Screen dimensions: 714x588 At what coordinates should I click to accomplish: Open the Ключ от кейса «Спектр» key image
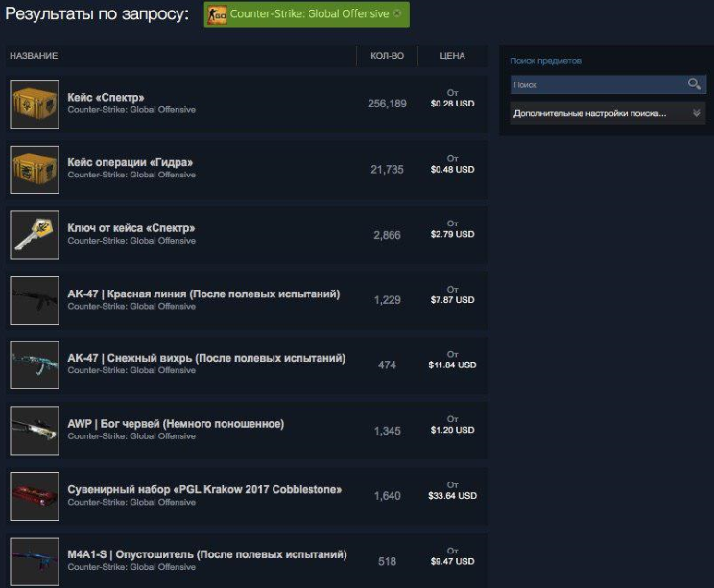tap(35, 235)
